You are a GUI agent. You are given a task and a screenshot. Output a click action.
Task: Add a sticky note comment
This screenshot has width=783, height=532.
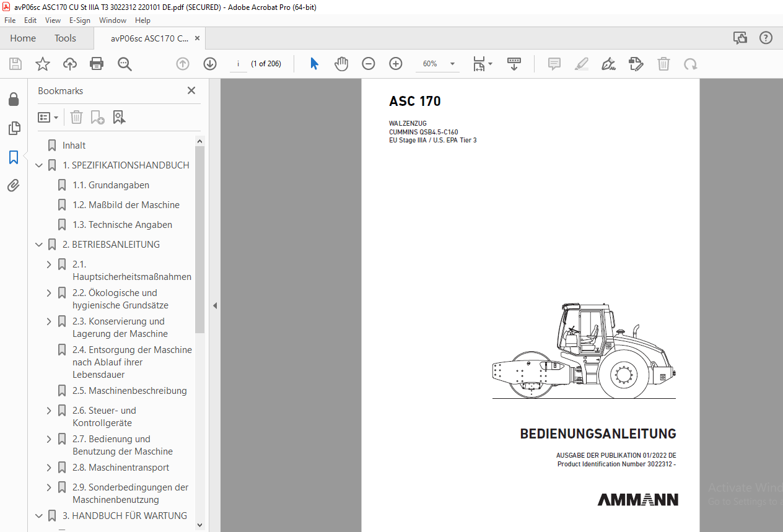[x=554, y=64]
